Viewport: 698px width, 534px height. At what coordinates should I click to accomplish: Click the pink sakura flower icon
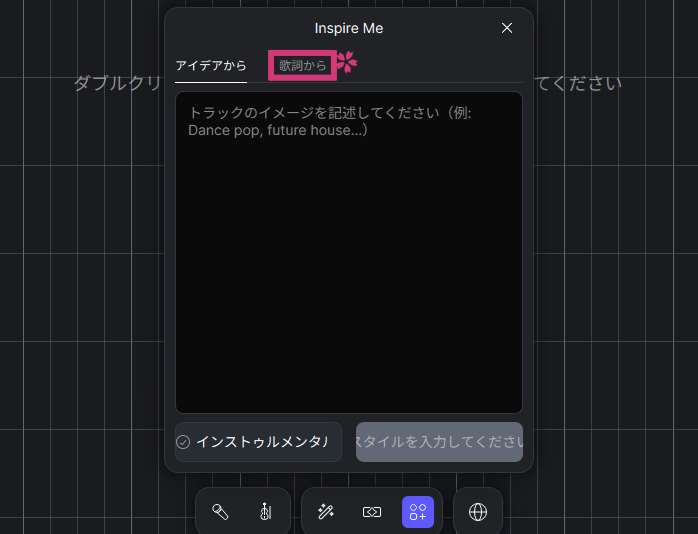346,62
